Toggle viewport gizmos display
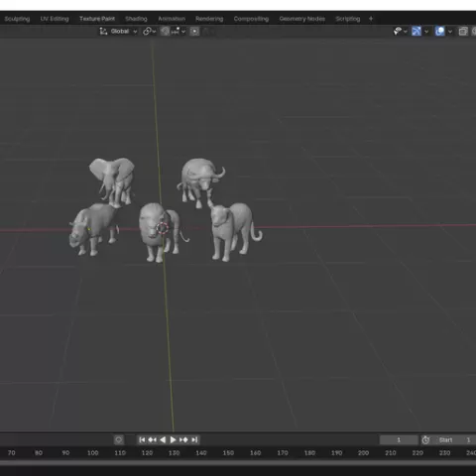The image size is (476, 476). click(x=416, y=32)
